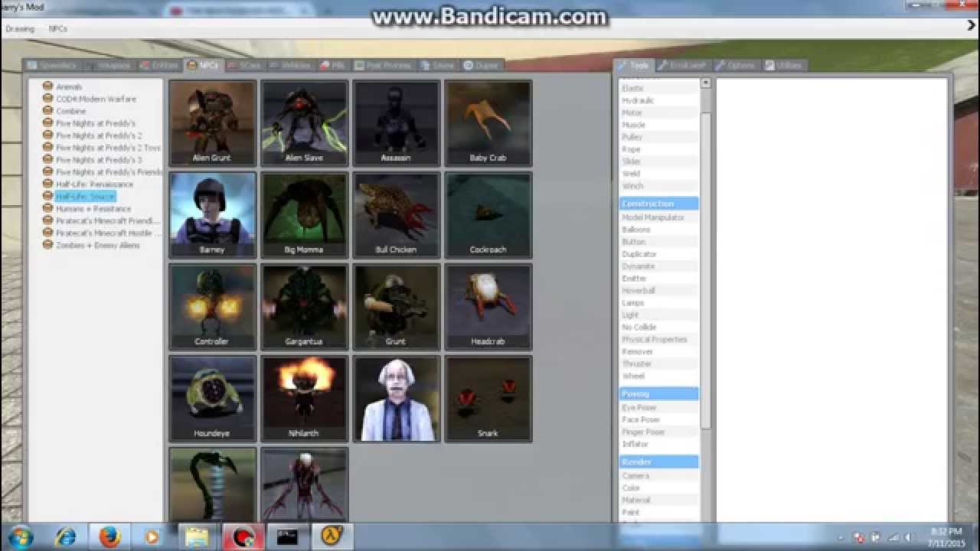The image size is (980, 551).
Task: Select Five Nights at Freddy's 3 category
Action: coord(99,160)
